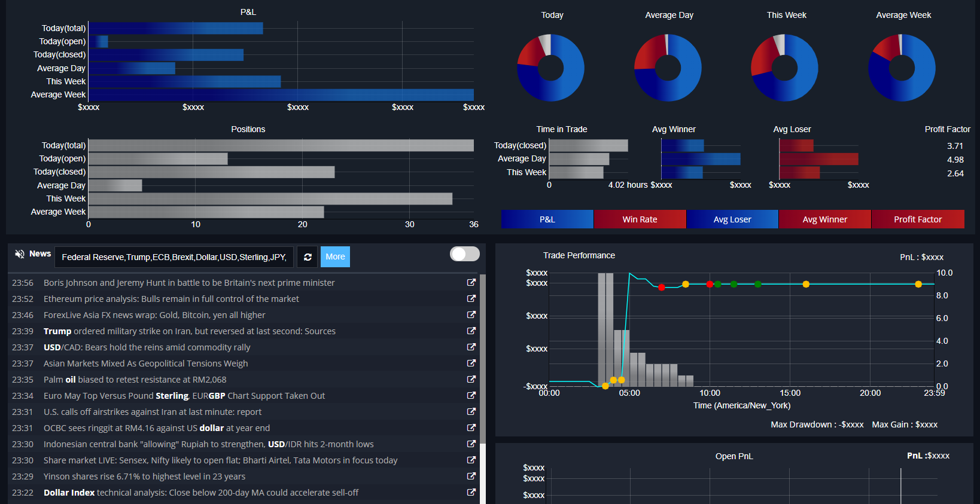The width and height of the screenshot is (980, 504).
Task: Click the 4.02 hours axis label
Action: pos(628,185)
